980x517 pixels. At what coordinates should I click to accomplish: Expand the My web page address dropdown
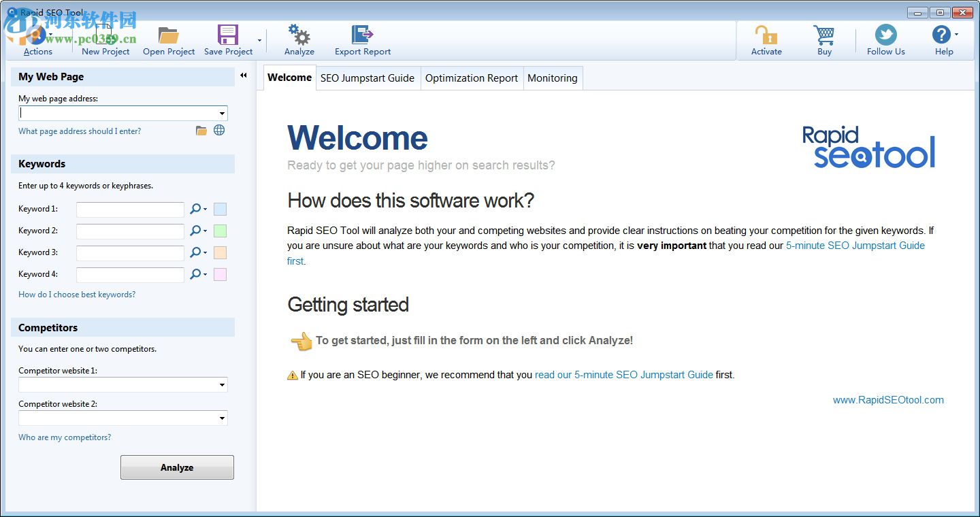coord(222,114)
